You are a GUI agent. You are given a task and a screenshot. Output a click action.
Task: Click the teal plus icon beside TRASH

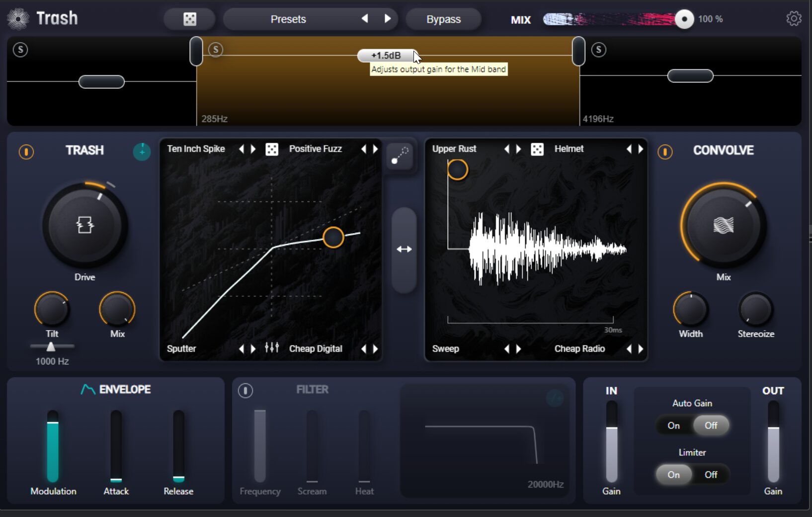[142, 152]
